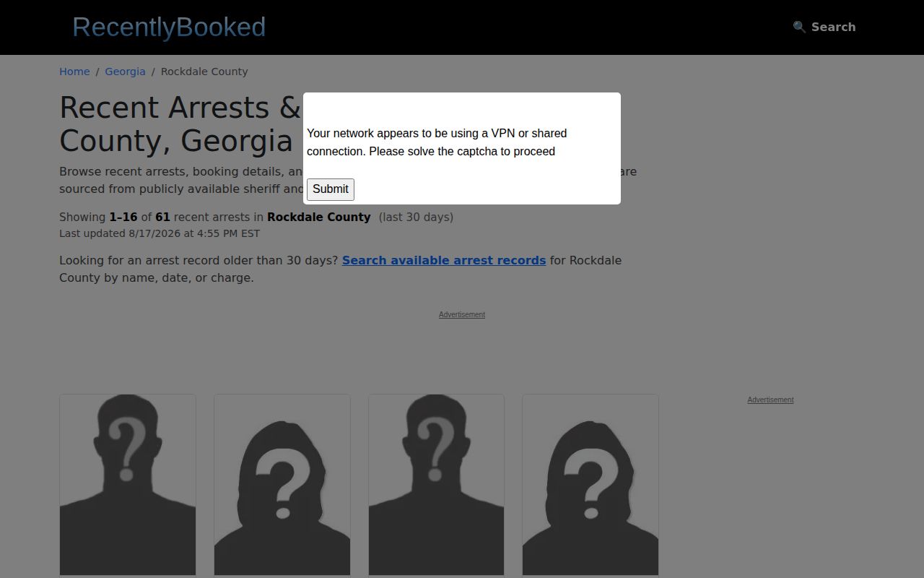Click the magnifier Search icon
The image size is (924, 578).
coord(799,27)
